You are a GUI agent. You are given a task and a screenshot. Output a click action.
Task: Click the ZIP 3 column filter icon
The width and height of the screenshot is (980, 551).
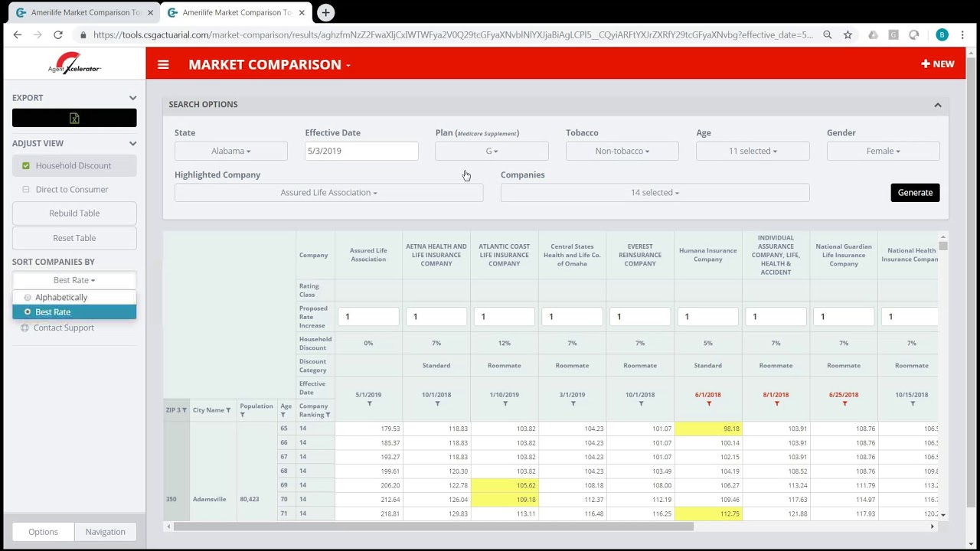(x=185, y=410)
